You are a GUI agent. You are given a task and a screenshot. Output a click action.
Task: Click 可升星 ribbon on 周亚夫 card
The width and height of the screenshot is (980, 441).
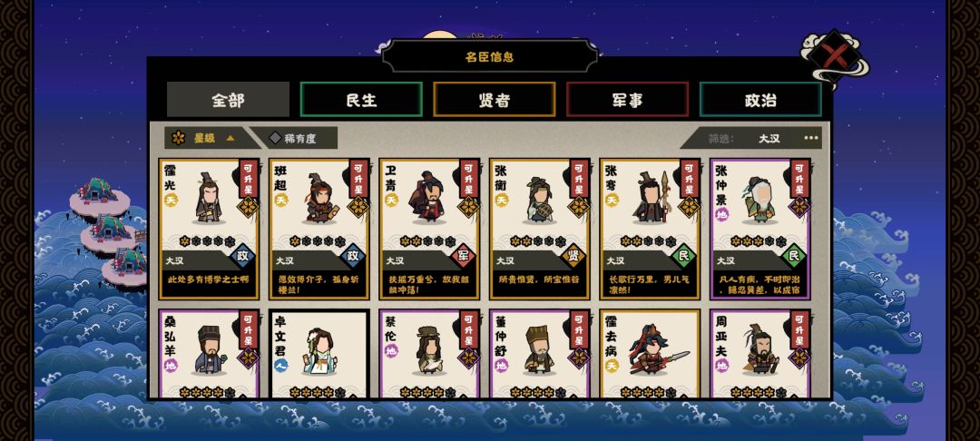pos(799,329)
